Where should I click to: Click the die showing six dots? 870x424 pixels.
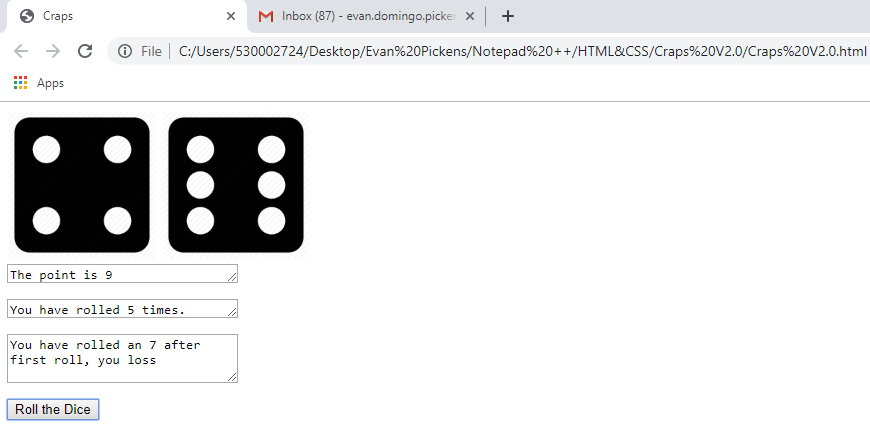pyautogui.click(x=236, y=185)
